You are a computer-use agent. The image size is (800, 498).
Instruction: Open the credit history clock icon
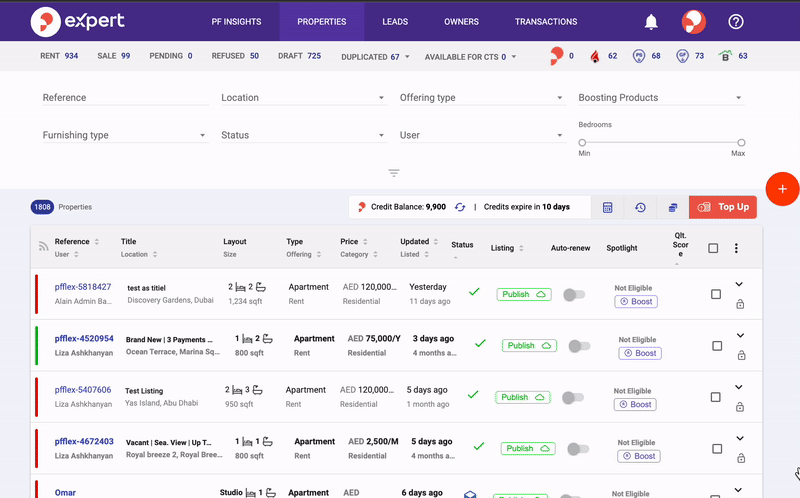coord(640,207)
